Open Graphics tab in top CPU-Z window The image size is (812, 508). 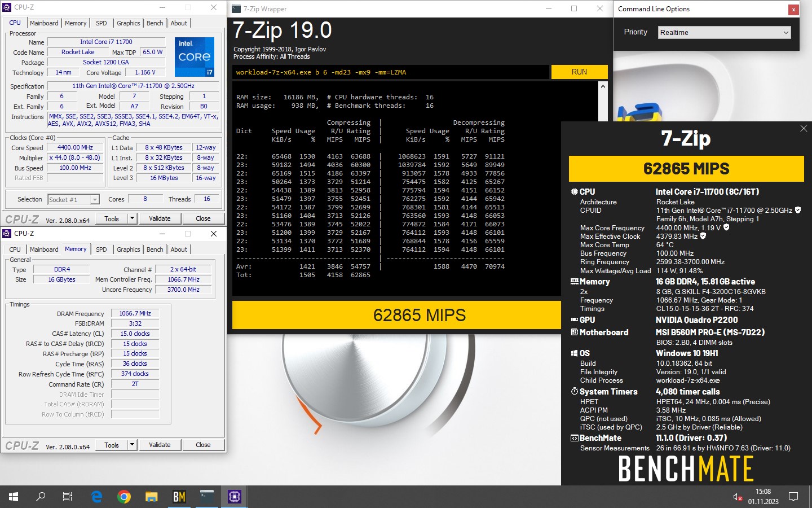coord(129,23)
